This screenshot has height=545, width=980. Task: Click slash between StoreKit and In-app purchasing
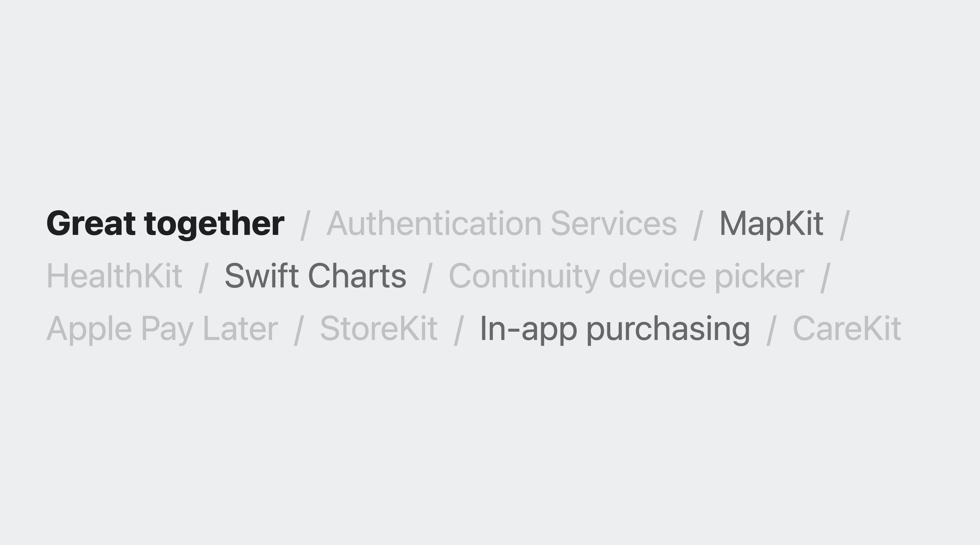(459, 330)
